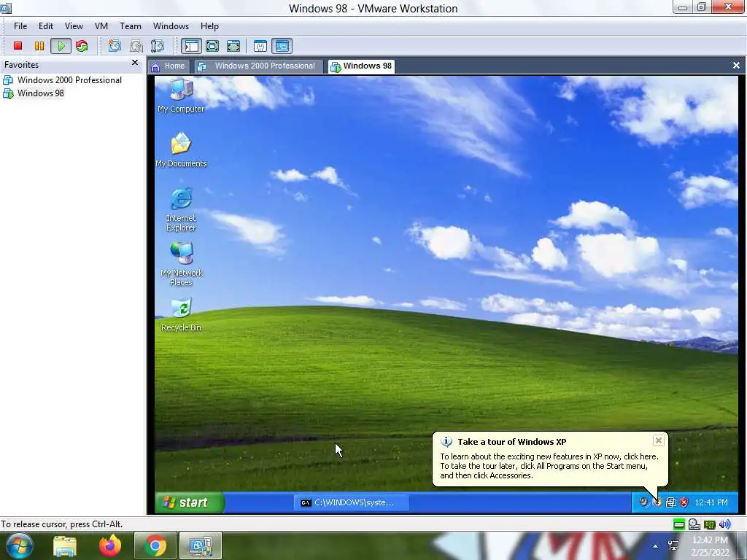The image size is (747, 560).
Task: Select Windows 2000 Professional in Favorites
Action: 63,80
